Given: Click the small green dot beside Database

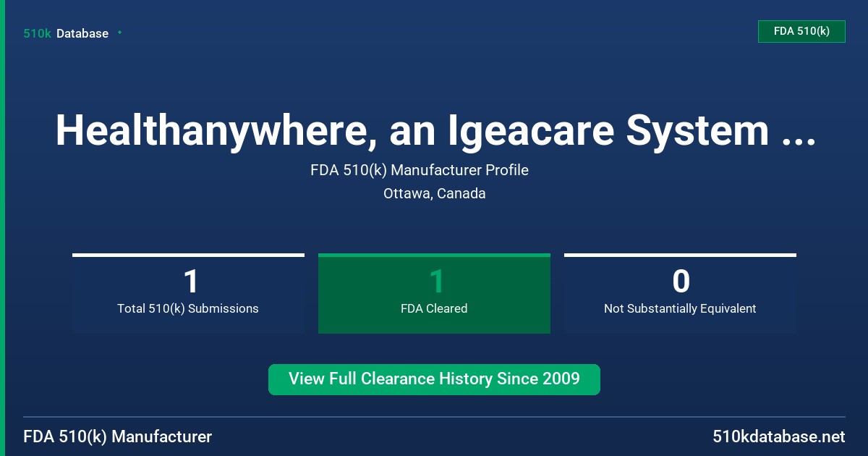Looking at the screenshot, I should point(119,33).
